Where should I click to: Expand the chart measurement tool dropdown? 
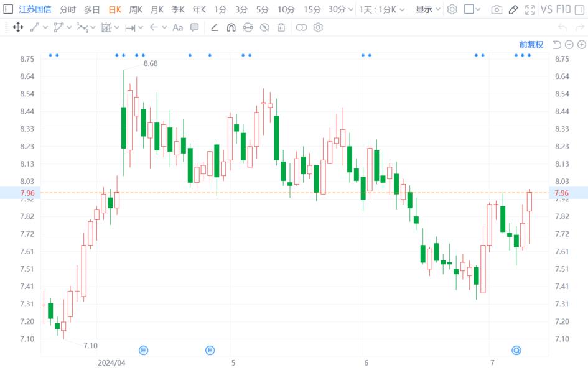tap(116, 28)
